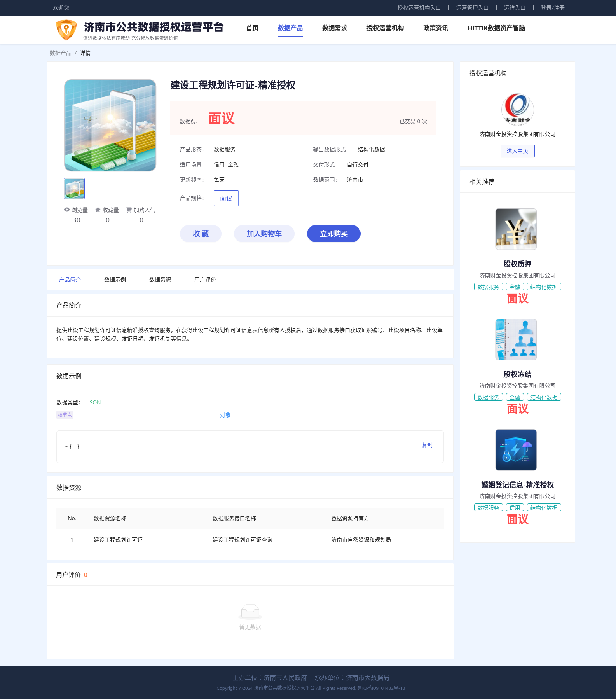The width and height of the screenshot is (616, 699).
Task: Click the 进入主页 button
Action: (x=517, y=151)
